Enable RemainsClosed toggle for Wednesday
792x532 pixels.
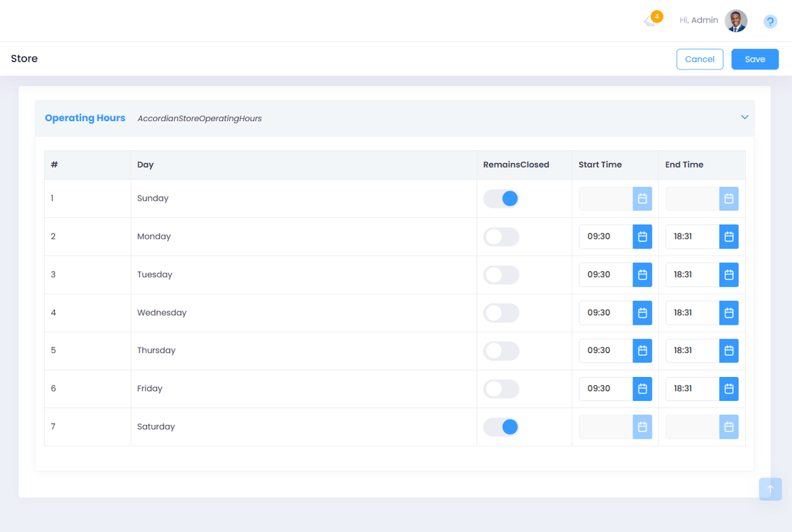501,313
